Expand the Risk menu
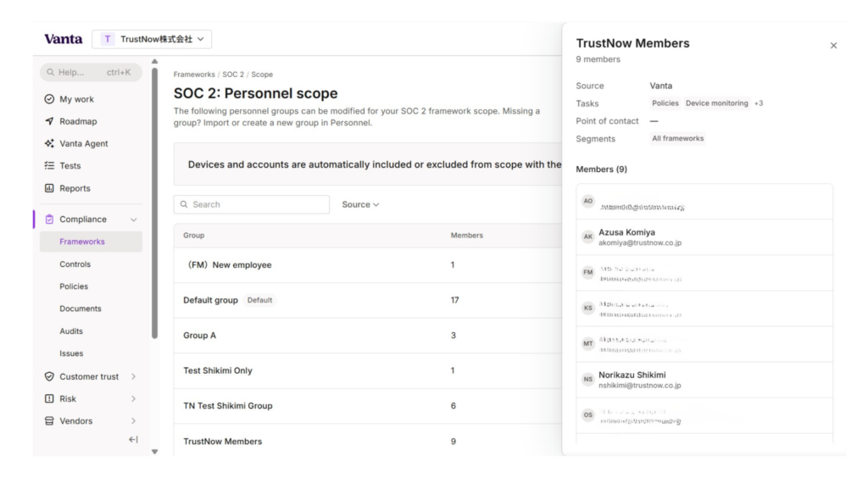 [133, 398]
